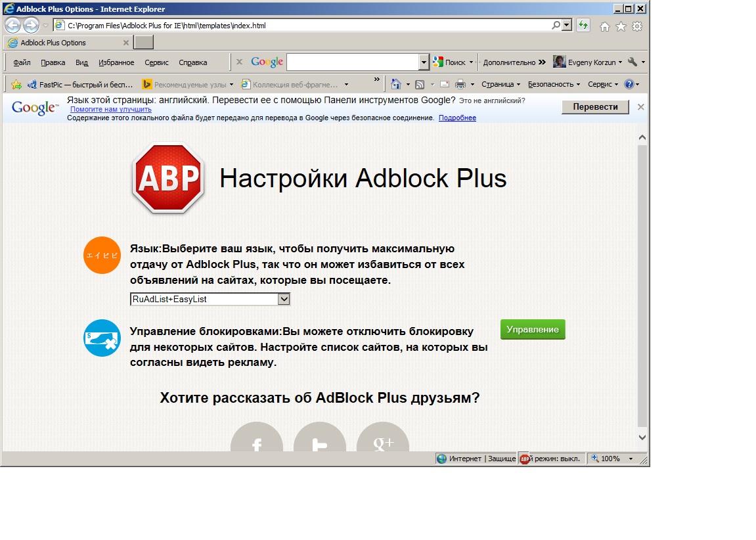Click the refresh page button
Viewport: 756px width, 540px height.
coord(583,26)
